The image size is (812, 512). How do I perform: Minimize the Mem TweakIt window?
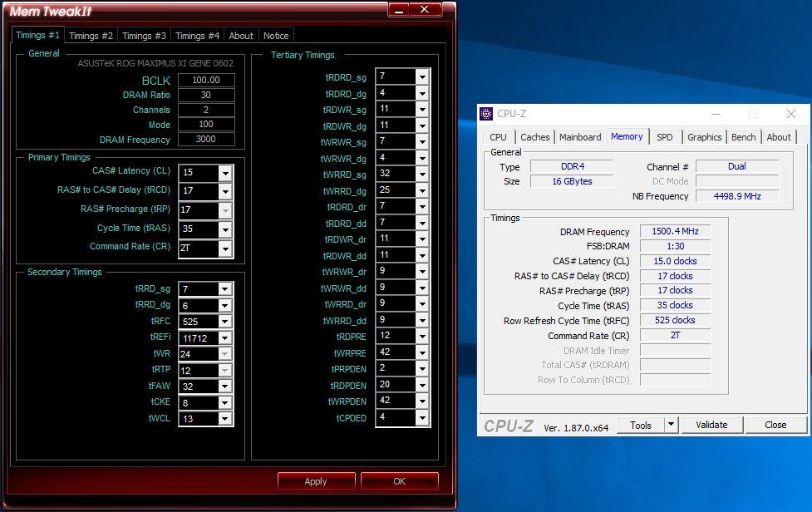tap(399, 10)
